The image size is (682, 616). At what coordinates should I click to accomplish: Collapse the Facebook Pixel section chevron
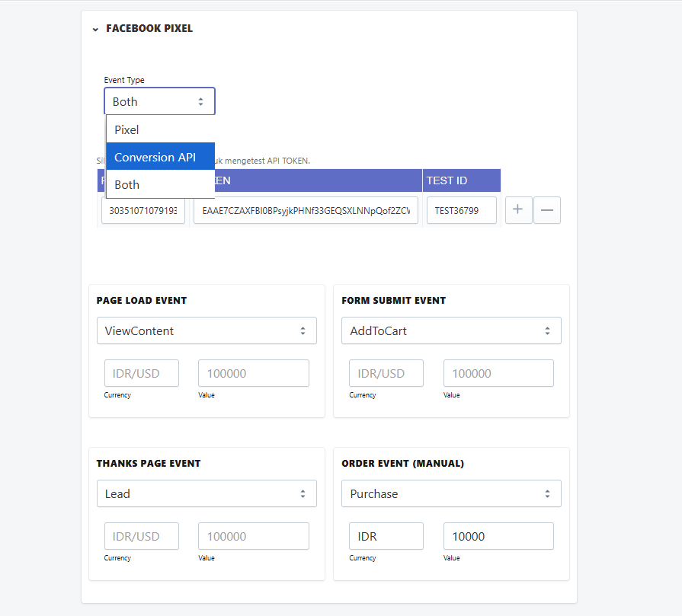coord(95,29)
